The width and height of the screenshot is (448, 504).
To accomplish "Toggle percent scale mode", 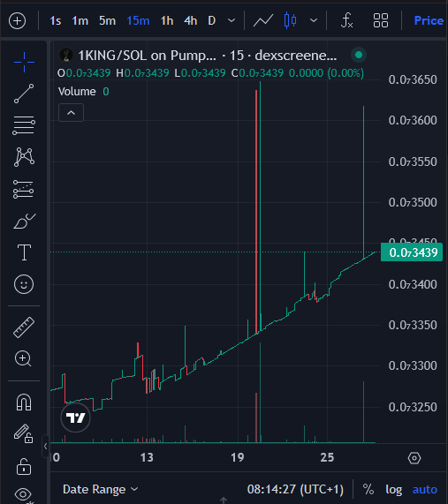I will pyautogui.click(x=368, y=490).
